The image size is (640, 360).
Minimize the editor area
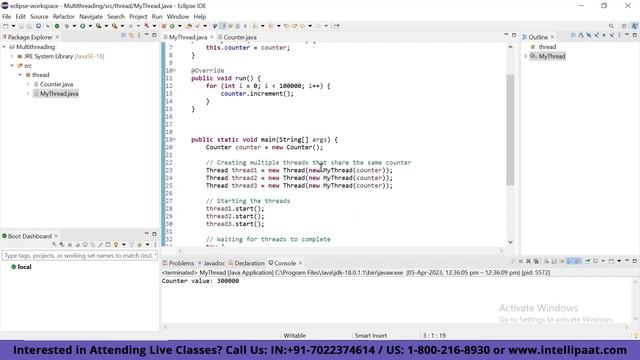coord(506,35)
